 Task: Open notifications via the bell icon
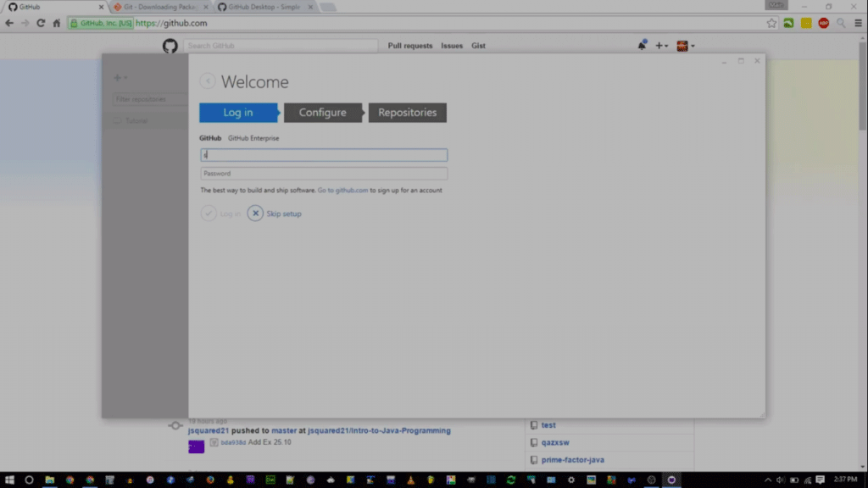pos(642,45)
